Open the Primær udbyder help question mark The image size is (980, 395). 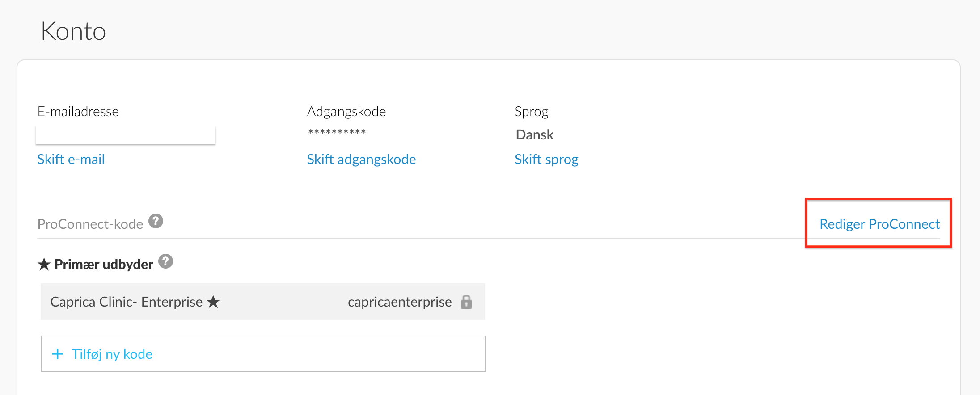click(x=166, y=261)
